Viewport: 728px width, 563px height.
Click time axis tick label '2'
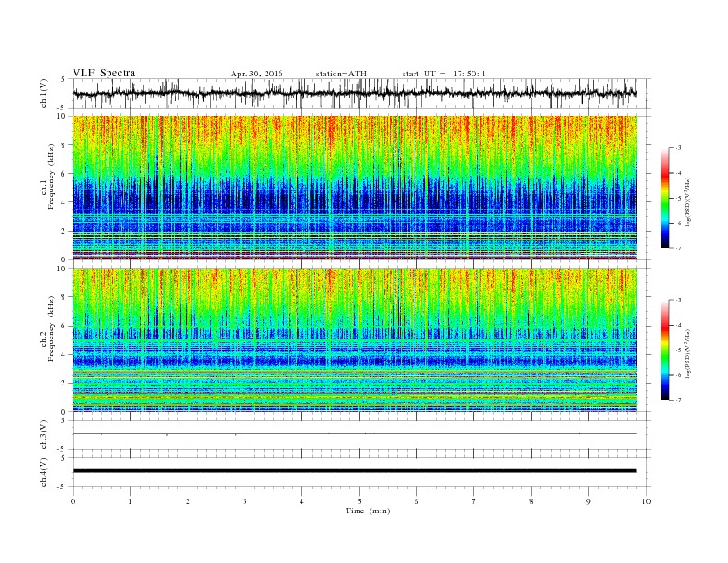188,501
